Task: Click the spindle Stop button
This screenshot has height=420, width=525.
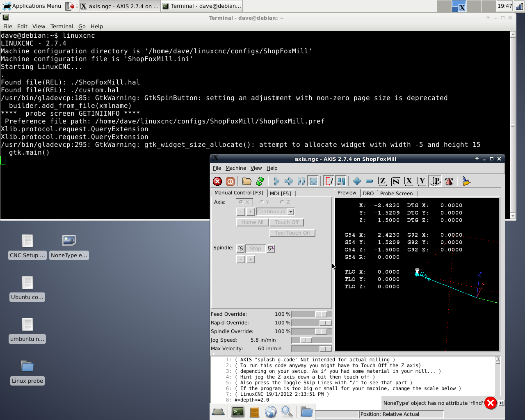Action: point(255,249)
